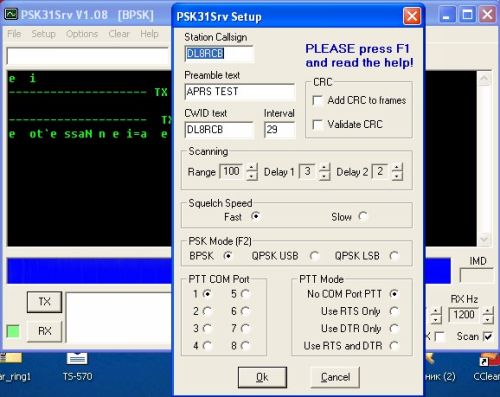Choose QPSK USB mode
The image size is (500, 397).
coord(314,256)
